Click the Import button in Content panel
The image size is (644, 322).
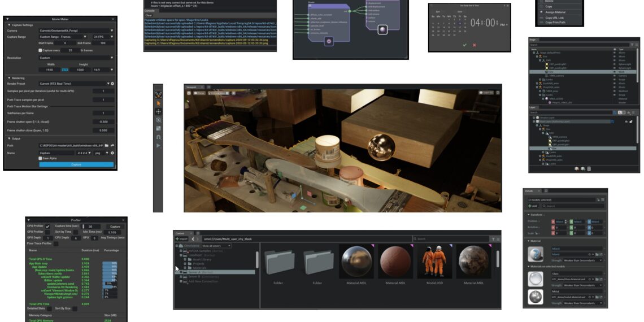[181, 239]
